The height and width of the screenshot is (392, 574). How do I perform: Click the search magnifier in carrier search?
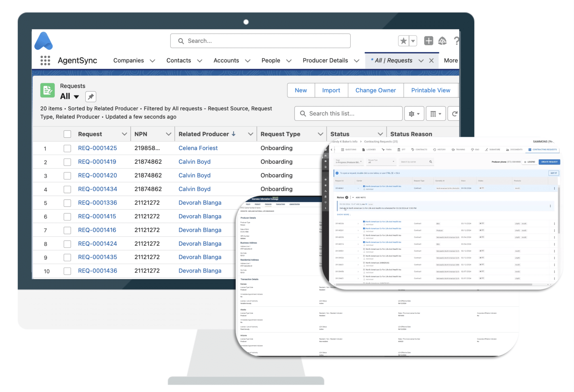[431, 162]
